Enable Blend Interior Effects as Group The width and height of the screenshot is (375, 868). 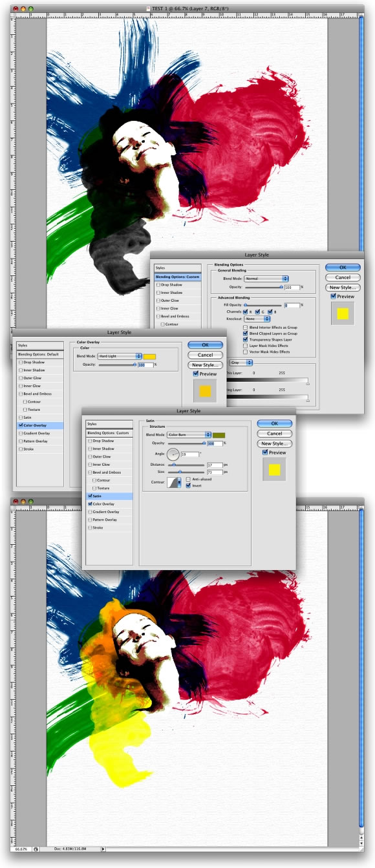[x=245, y=328]
